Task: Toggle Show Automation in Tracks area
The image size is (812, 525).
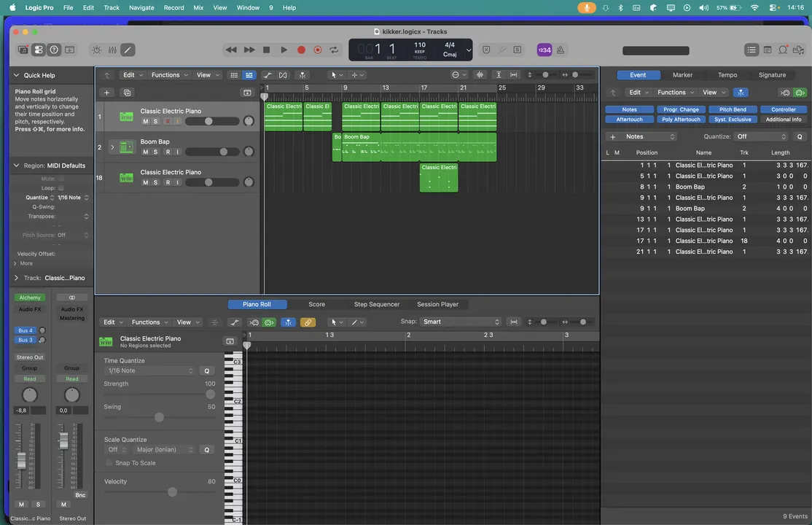Action: click(268, 75)
